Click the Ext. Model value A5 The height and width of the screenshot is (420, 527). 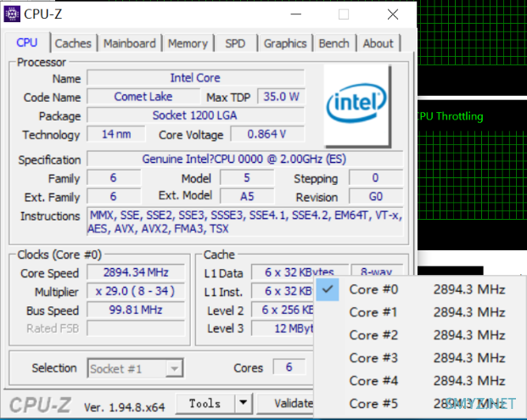click(x=247, y=196)
